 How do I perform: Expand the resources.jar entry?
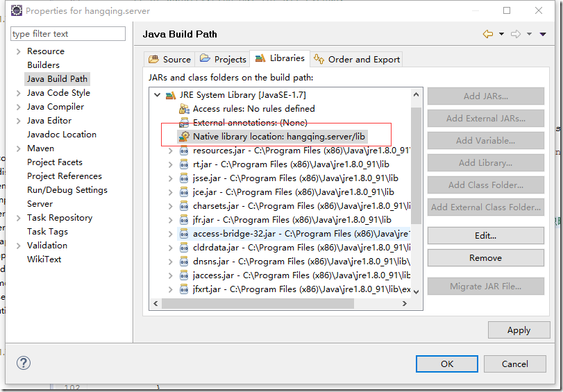click(171, 151)
